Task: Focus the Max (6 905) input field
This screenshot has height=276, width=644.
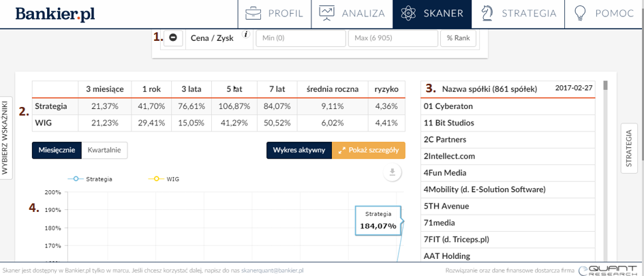Action: coord(393,38)
